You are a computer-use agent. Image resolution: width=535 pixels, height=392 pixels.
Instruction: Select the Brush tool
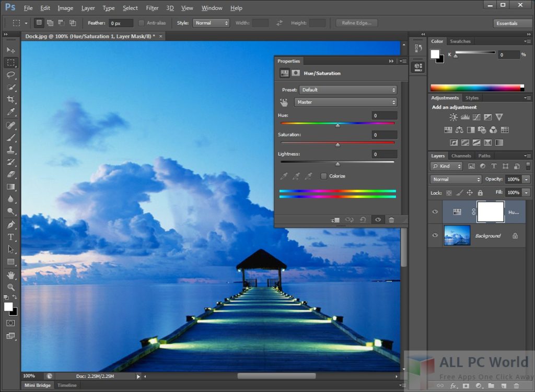[x=10, y=138]
